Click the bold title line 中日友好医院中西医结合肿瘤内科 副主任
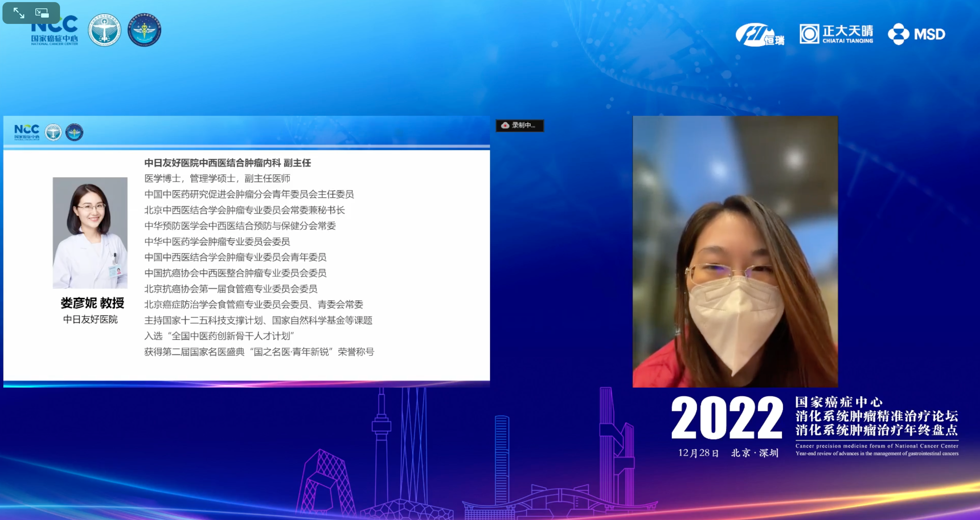The width and height of the screenshot is (980, 520). (x=227, y=163)
